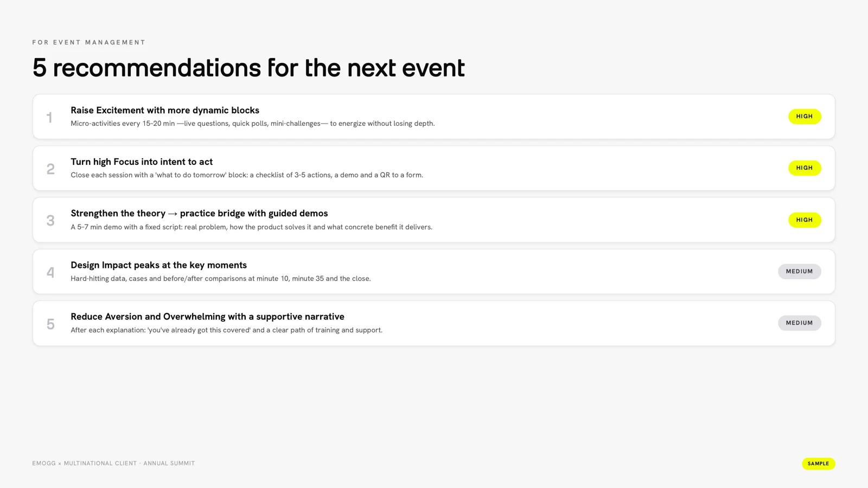Click 'Reduce Aversion and Overwhelming' heading
The image size is (868, 488).
pyautogui.click(x=207, y=317)
